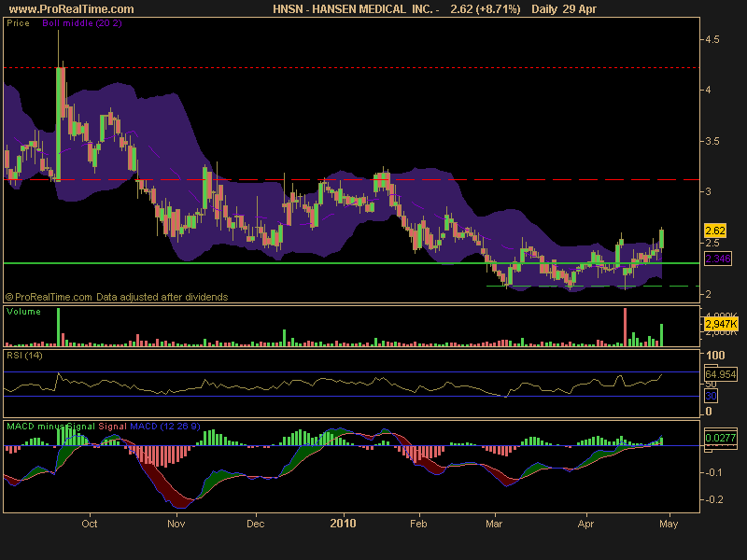Click the 2.62 (+8.71%) quote in the header
Viewport: 747px width, 560px height.
pos(486,9)
